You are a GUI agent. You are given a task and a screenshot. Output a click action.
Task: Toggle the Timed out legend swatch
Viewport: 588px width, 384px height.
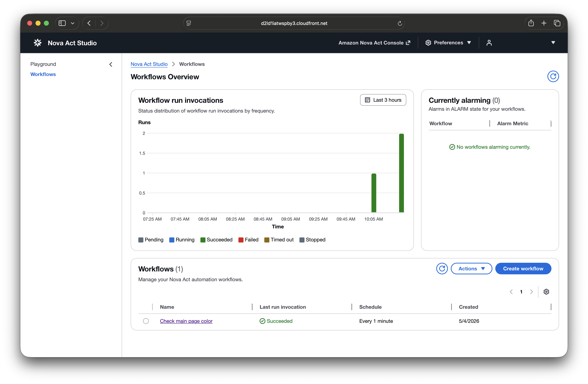click(267, 240)
